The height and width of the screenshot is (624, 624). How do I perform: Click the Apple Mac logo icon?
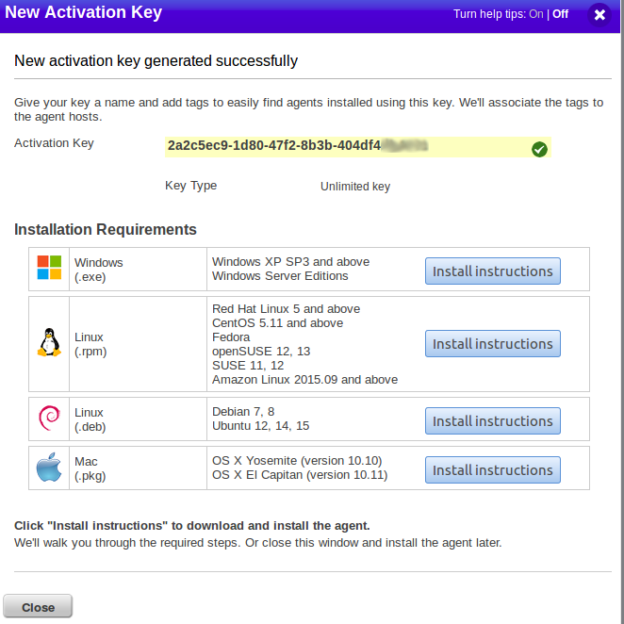coord(49,467)
